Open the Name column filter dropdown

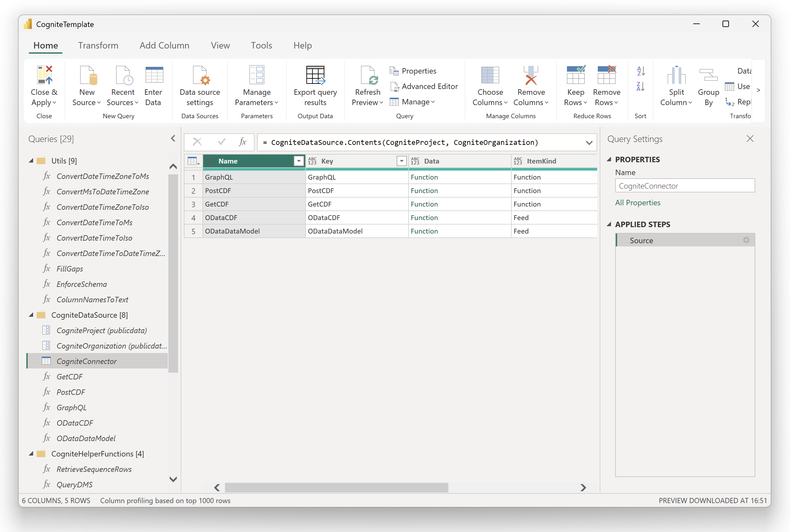coord(299,161)
